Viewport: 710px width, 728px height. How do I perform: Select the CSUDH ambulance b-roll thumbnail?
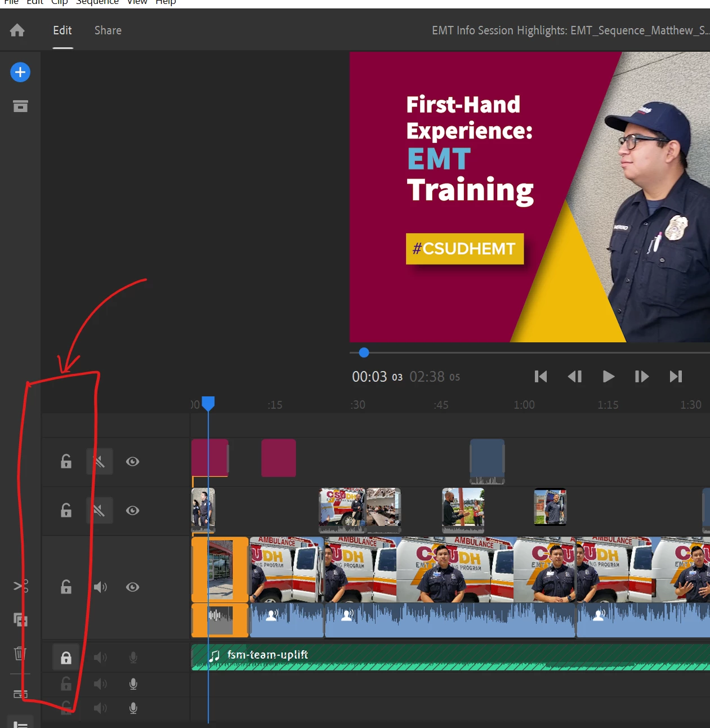(x=342, y=510)
